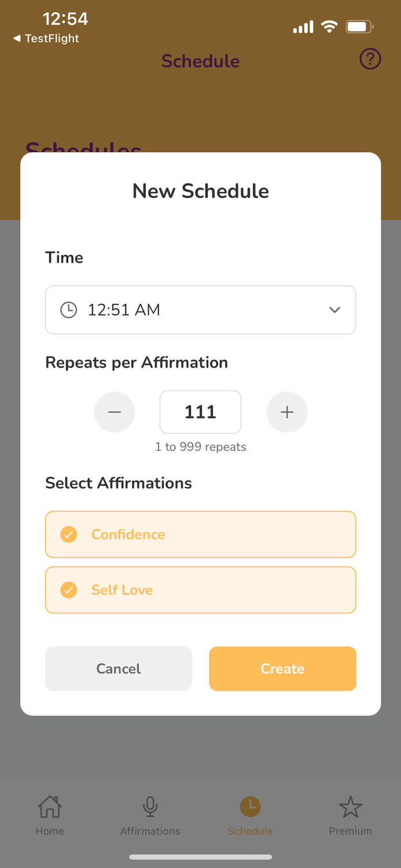
Task: Click the repeats value field showing 111
Action: pos(200,412)
